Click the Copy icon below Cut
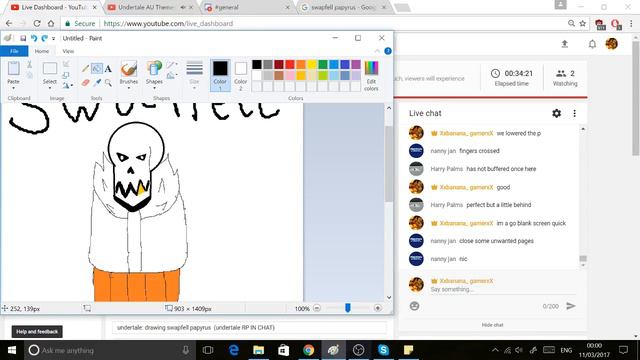This screenshot has width=640, height=360. [x=29, y=75]
